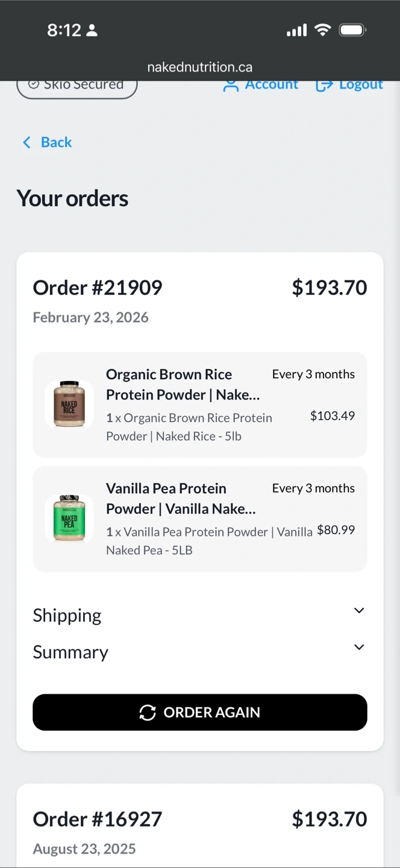Tap the Logout arrow icon

pos(324,86)
